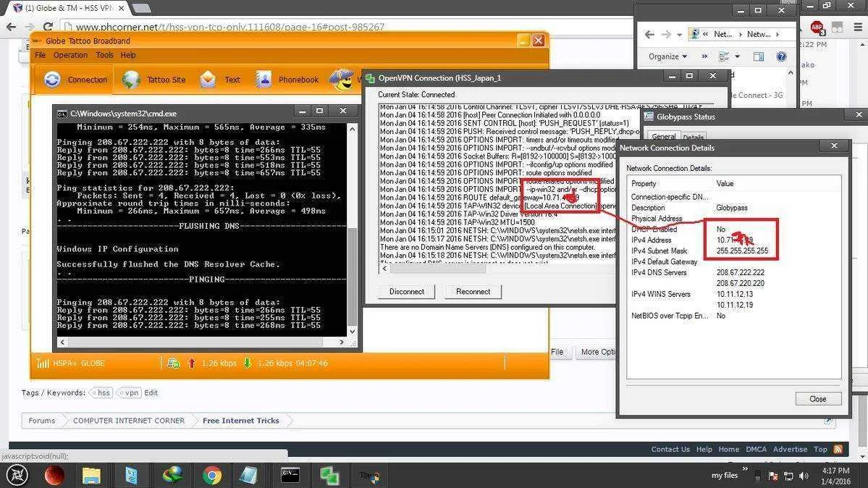Open the Text envelope icon

(x=208, y=80)
